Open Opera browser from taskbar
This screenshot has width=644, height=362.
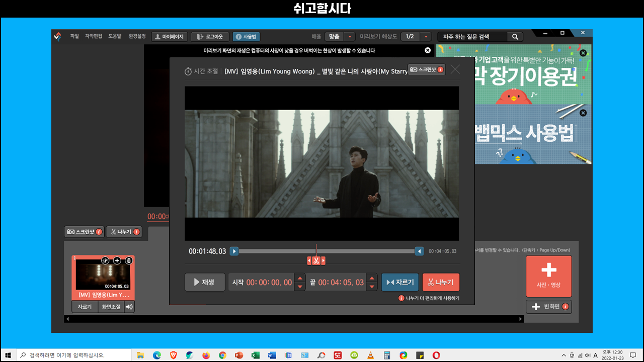[436, 355]
